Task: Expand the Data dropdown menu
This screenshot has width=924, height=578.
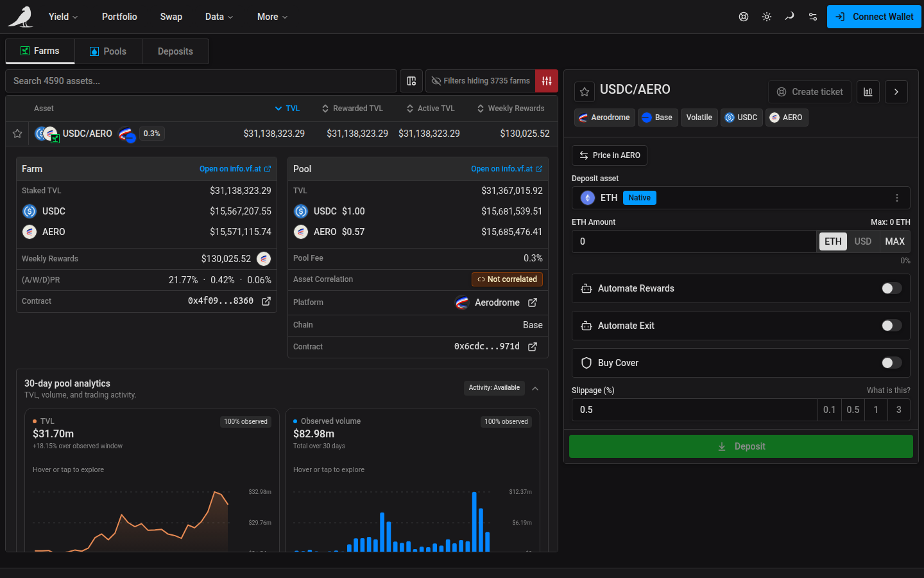Action: (219, 17)
